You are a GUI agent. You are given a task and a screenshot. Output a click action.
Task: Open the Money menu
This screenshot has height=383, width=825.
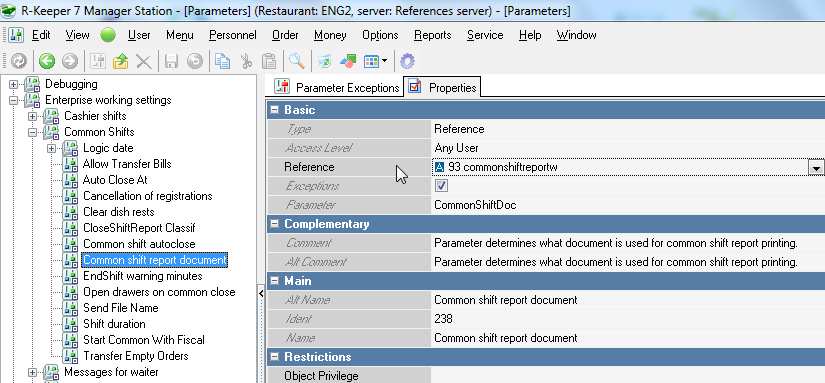point(330,35)
